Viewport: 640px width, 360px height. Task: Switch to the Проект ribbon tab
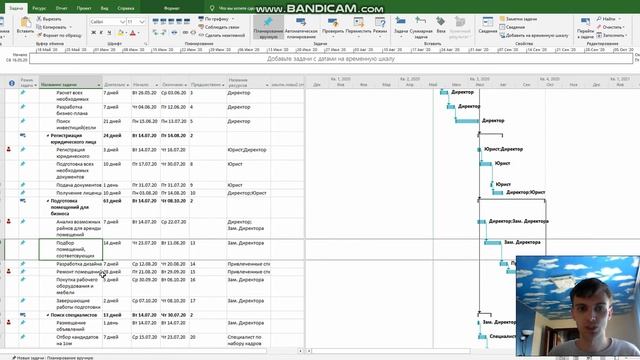coord(84,8)
